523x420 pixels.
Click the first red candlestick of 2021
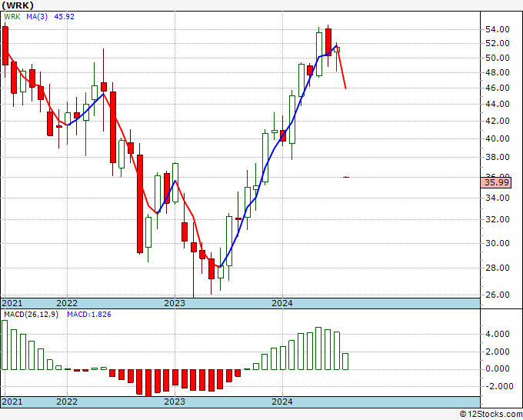tap(5, 45)
